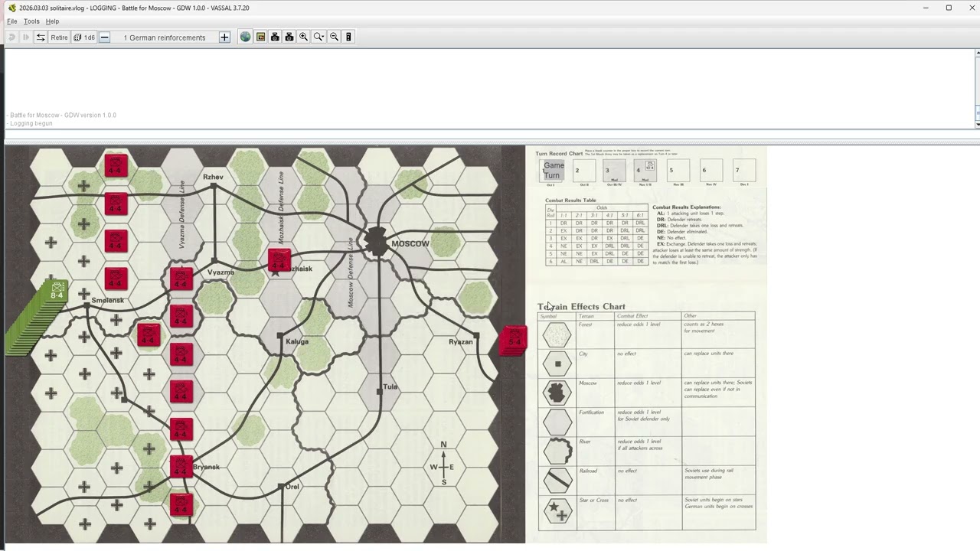This screenshot has height=551, width=980.
Task: Open the zoom level select dropdown
Action: point(319,37)
